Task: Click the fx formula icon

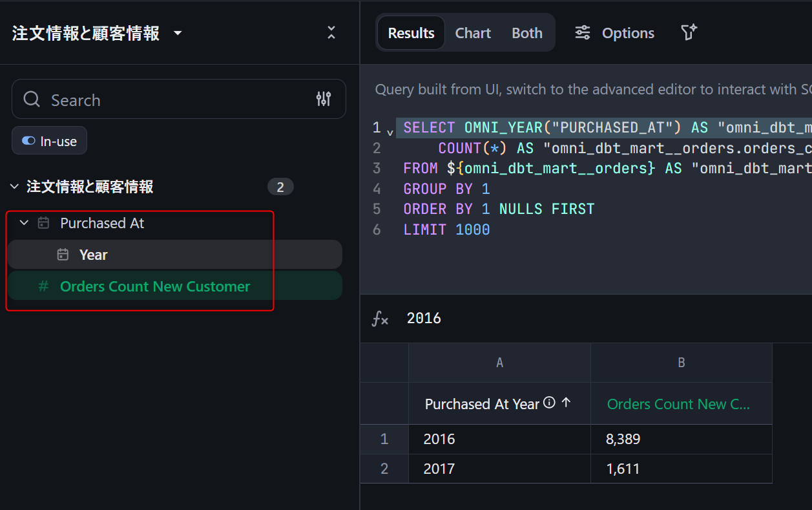Action: (380, 318)
